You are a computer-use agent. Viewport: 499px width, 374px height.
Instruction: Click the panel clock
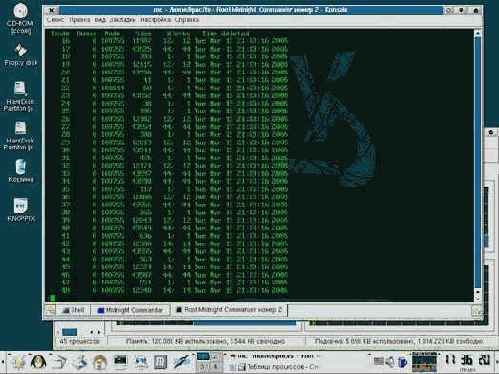pos(467,361)
